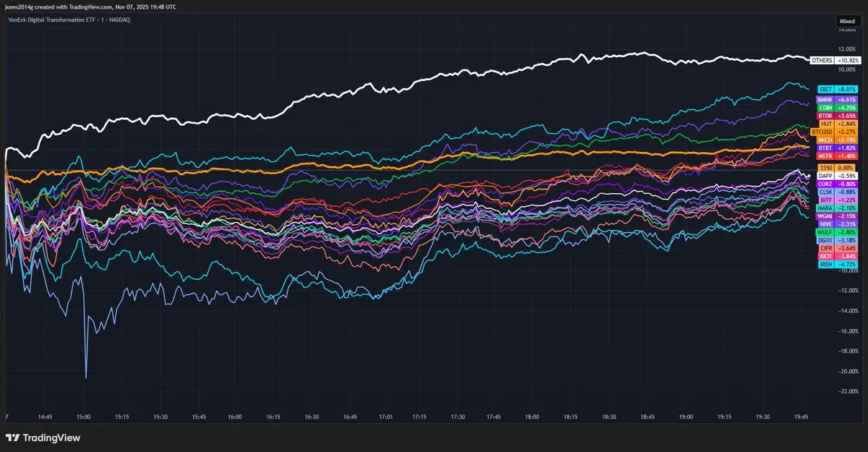
Task: Select the BMNR series label
Action: point(825,100)
